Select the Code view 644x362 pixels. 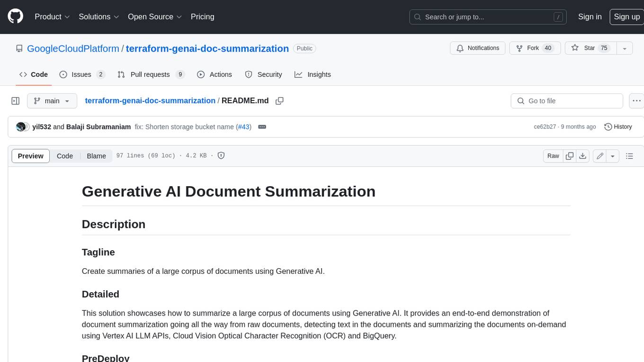click(65, 156)
